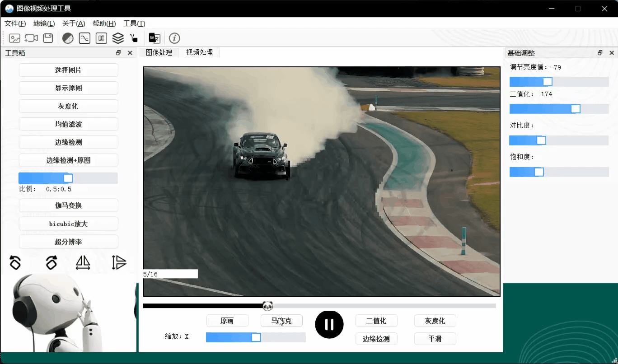This screenshot has height=364, width=618.
Task: Apply 二值化 to the video
Action: 376,321
